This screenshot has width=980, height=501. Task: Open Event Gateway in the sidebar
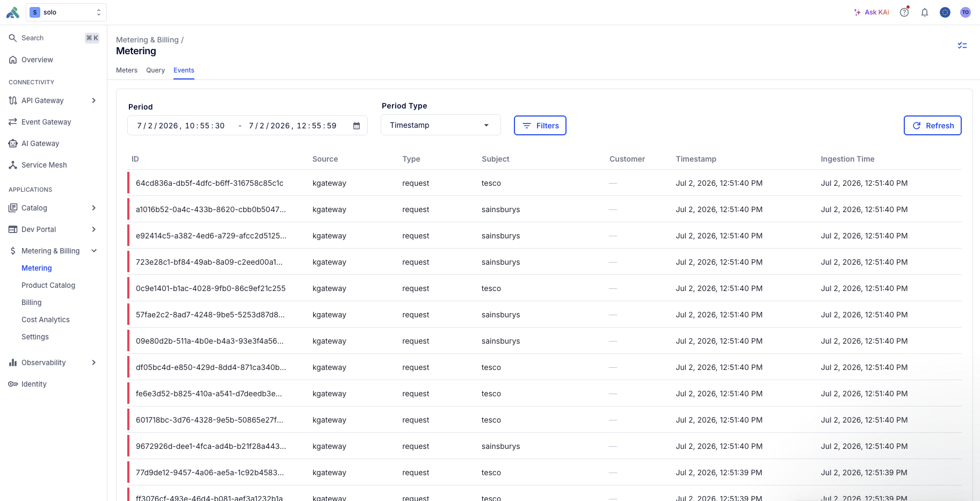46,122
